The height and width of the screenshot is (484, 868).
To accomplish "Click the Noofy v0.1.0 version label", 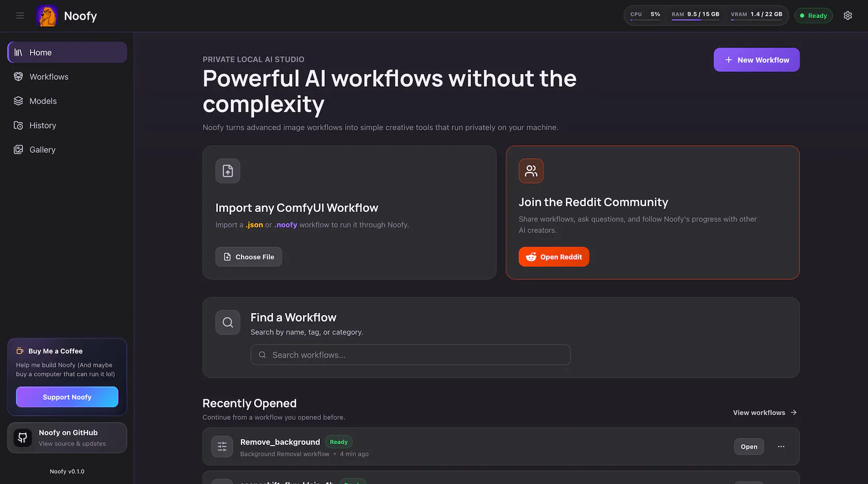I will click(67, 472).
